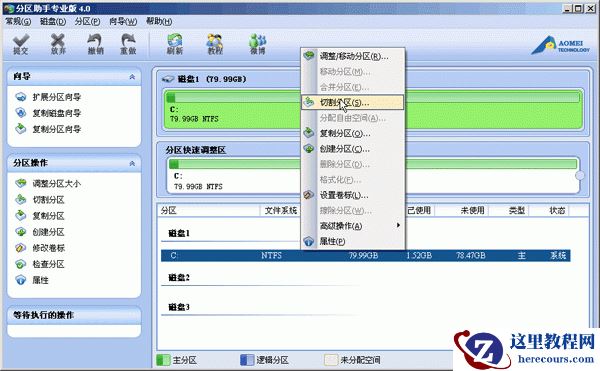This screenshot has height=371, width=600.
Task: Select 磁盘2 group in partition list
Action: 179,278
